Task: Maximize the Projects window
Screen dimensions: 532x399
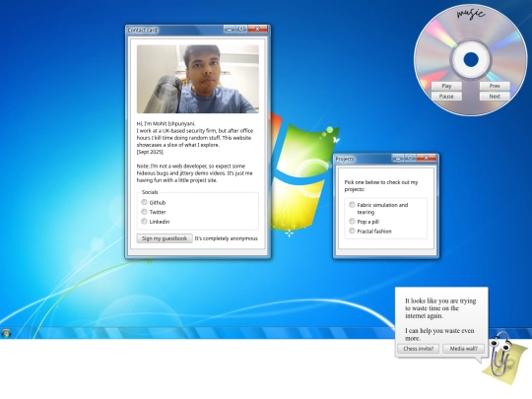Action: click(x=410, y=158)
